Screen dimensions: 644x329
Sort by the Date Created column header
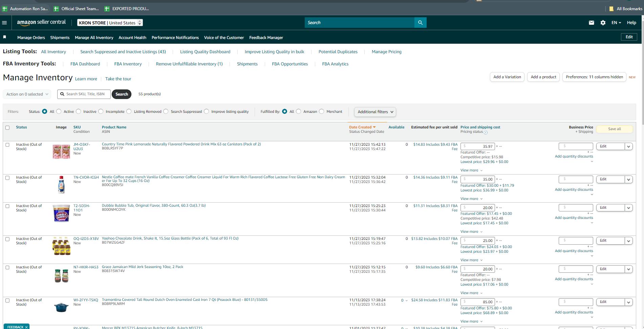coord(362,127)
